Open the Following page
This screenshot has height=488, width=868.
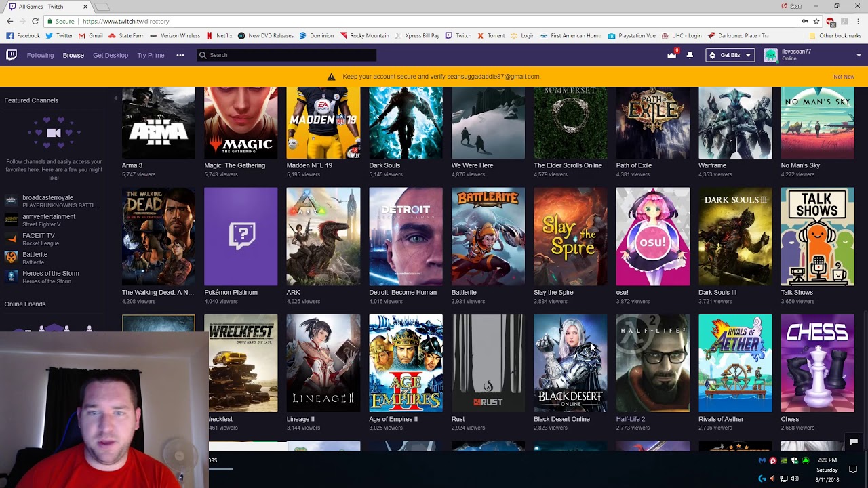coord(40,55)
